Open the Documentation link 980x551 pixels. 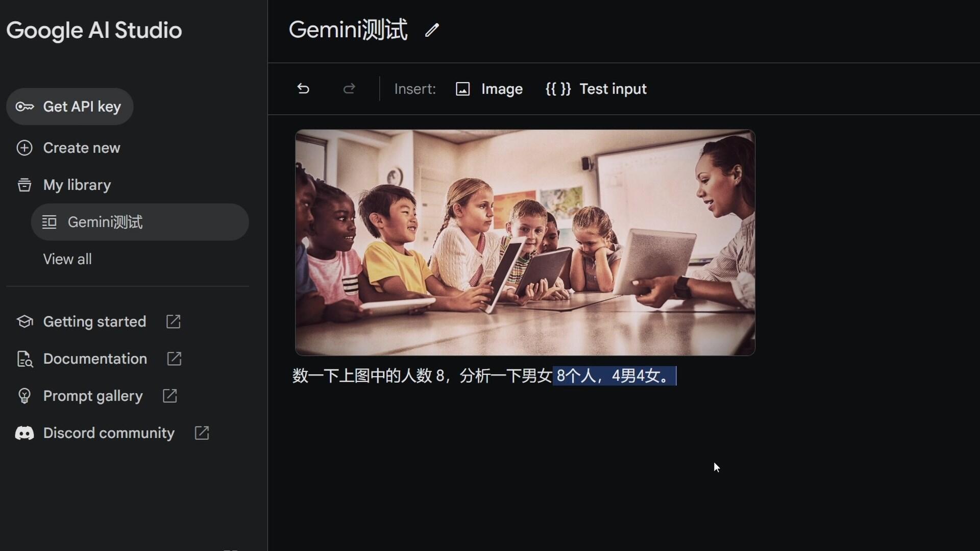pos(95,359)
